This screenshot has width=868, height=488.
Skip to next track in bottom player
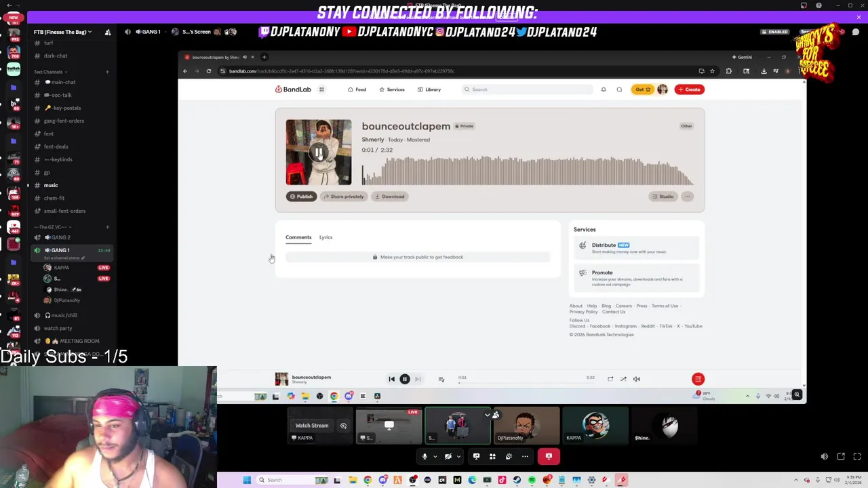(x=418, y=379)
